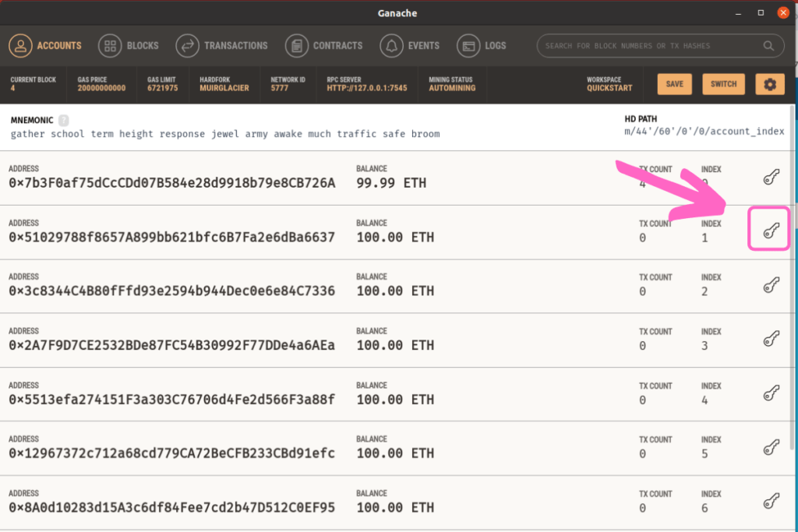Click the hardfork MUIRGLACIER value
The width and height of the screenshot is (798, 532).
pos(224,88)
